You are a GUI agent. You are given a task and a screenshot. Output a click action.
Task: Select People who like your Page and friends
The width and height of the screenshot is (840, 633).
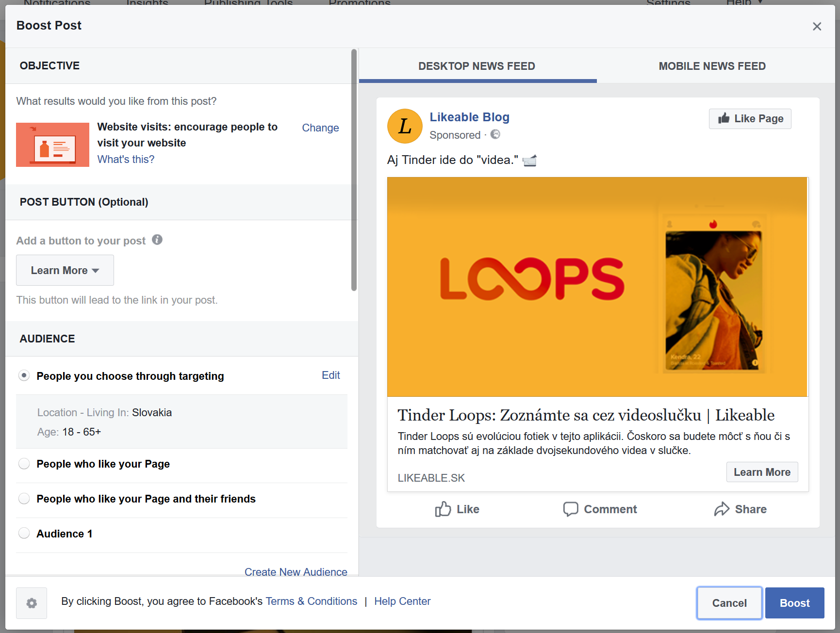point(24,499)
